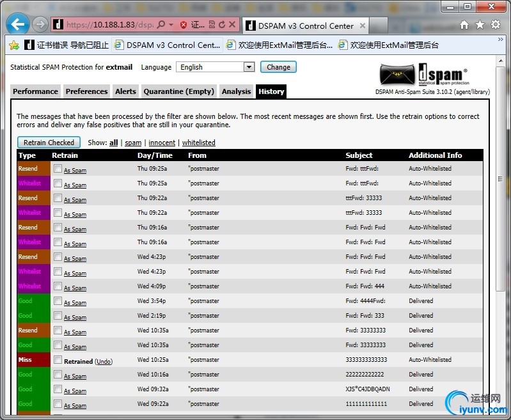Image resolution: width=511 pixels, height=420 pixels.
Task: Click subject XJS*C4JDBQADN
Action: coord(368,389)
